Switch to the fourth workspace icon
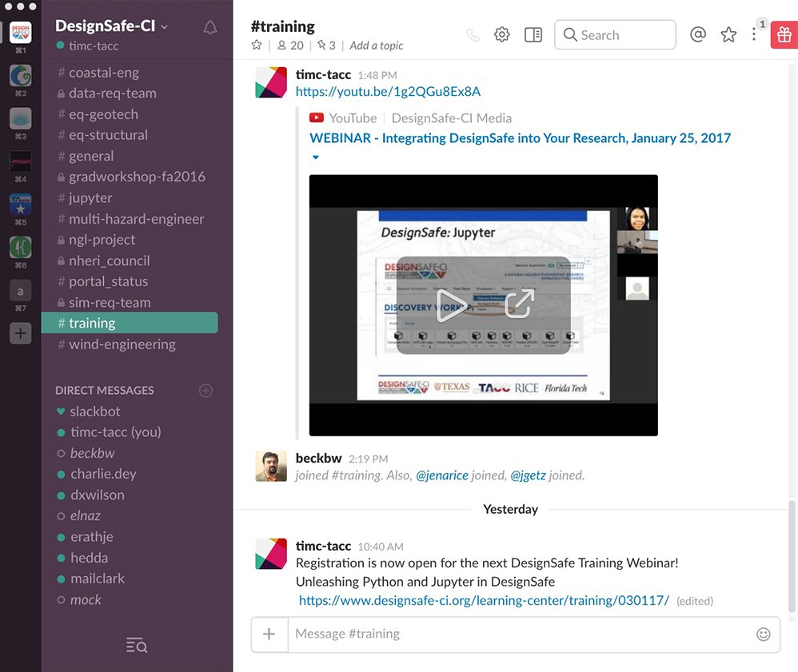Viewport: 798px width, 672px height. (20, 161)
